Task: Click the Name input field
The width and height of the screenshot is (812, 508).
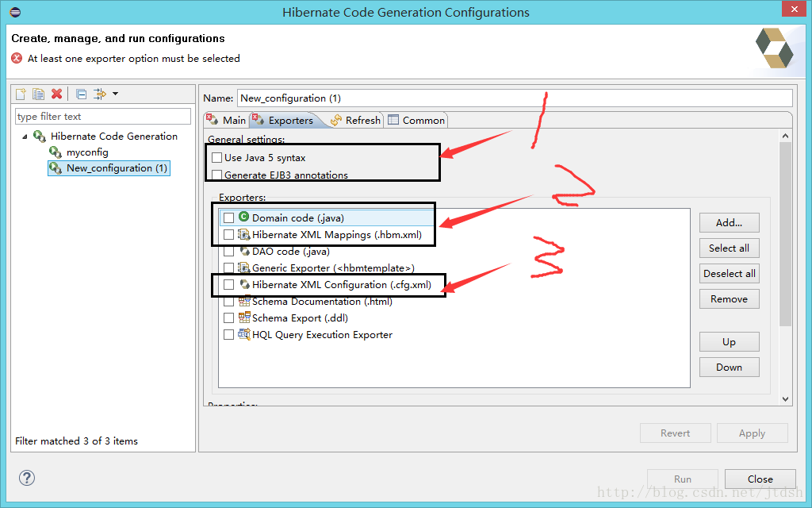Action: pyautogui.click(x=515, y=98)
